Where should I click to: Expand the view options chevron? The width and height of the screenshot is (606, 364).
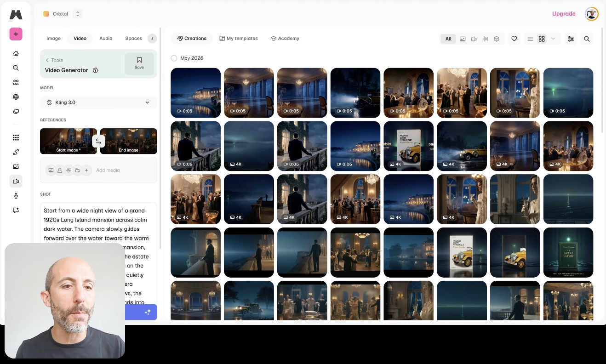tap(553, 39)
